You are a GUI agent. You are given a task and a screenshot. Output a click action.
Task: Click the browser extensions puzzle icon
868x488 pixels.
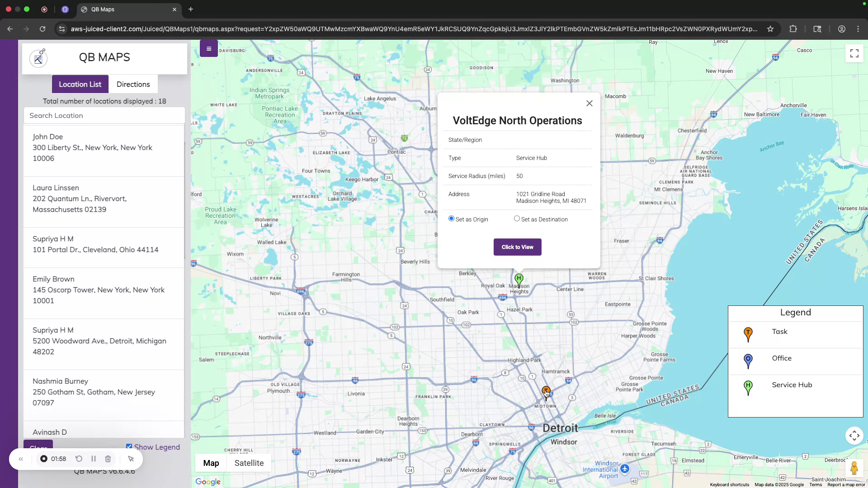pyautogui.click(x=793, y=28)
